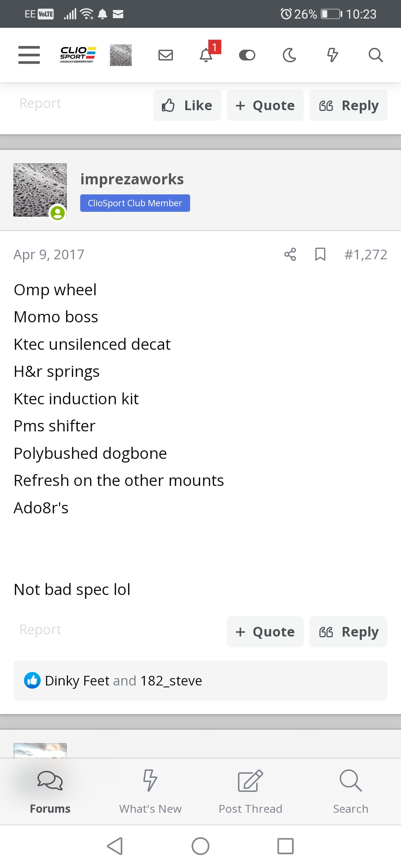Add imprezaworks post to multi-quote
This screenshot has width=401, height=868.
pos(265,632)
